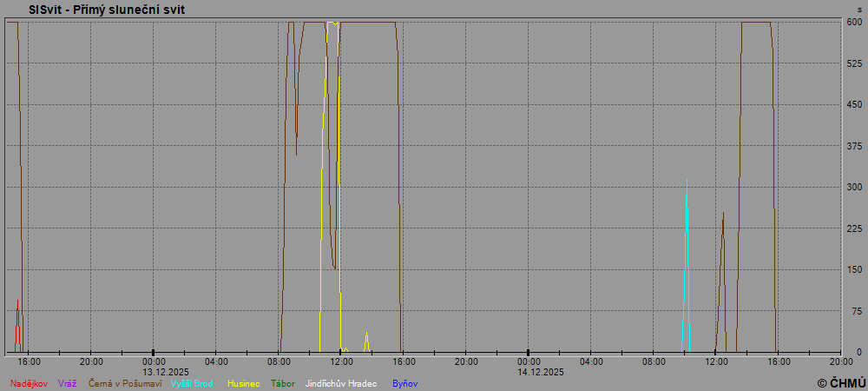Select the Byňov legend label

click(405, 382)
